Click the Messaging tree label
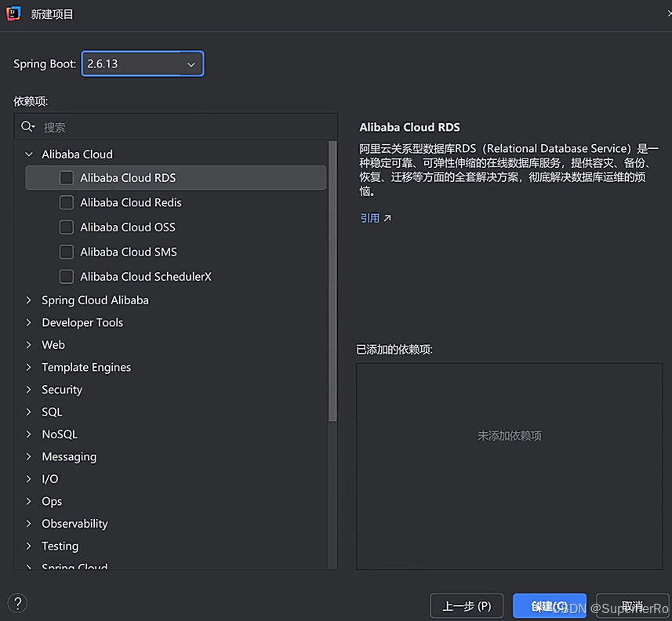This screenshot has height=621, width=672. [69, 457]
